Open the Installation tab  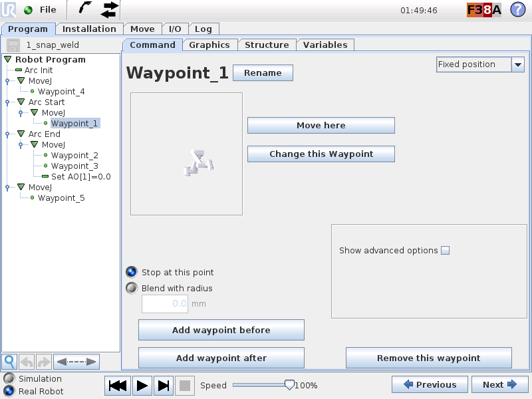pos(90,29)
